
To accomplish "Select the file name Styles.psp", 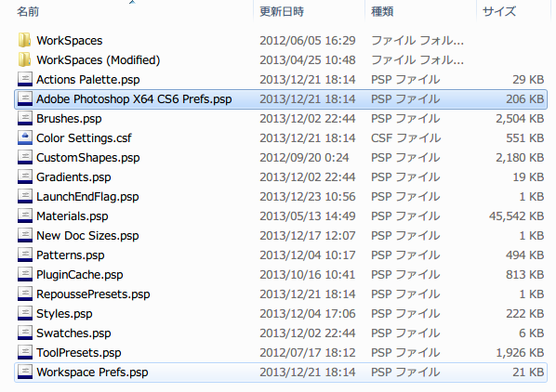I will point(64,313).
